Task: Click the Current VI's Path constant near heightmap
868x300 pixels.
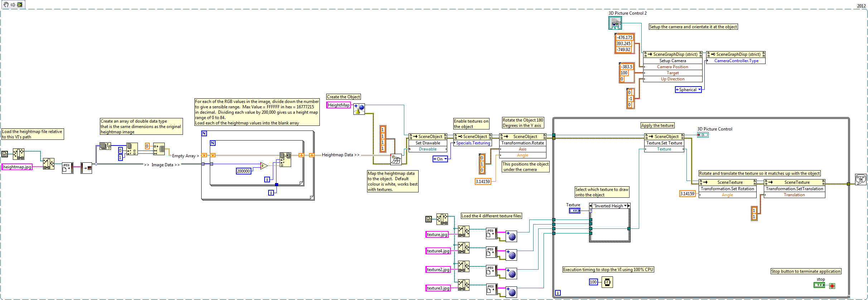Action: point(5,154)
